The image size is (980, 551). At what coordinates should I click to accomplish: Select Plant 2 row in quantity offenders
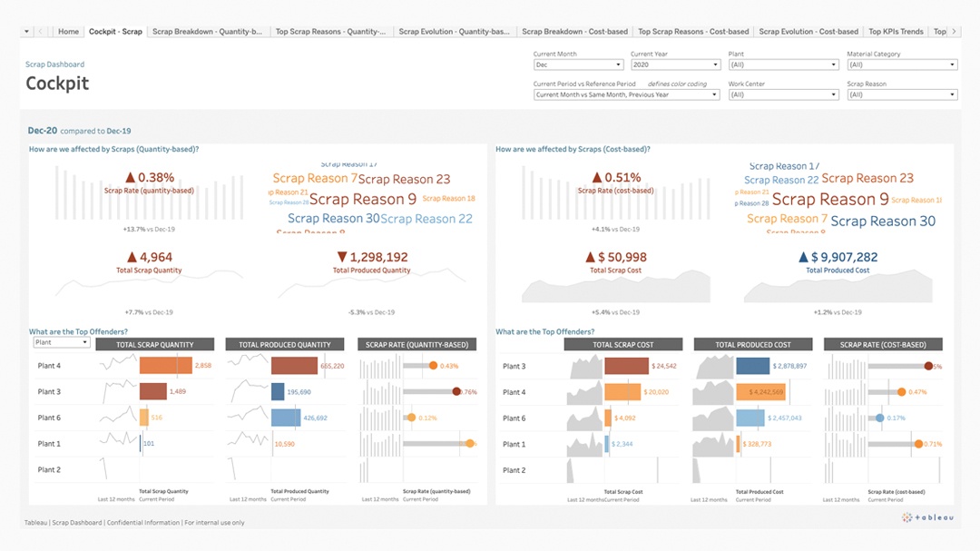[x=49, y=469]
